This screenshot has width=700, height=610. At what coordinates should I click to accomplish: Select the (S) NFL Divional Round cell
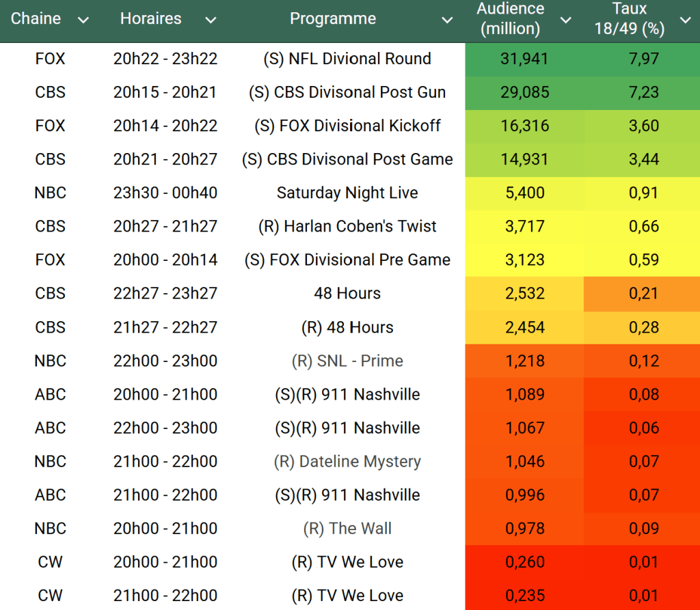tap(347, 59)
